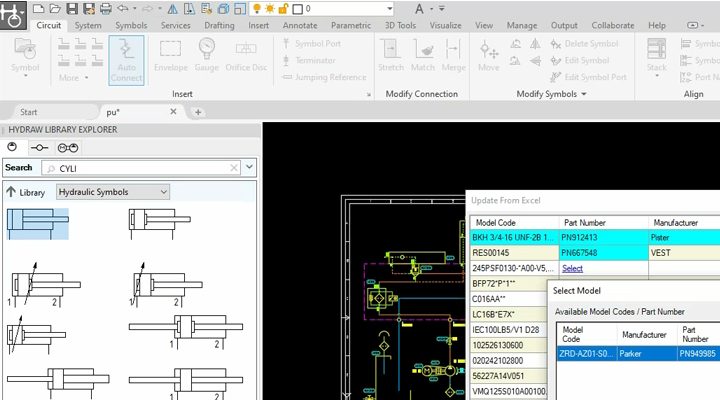The height and width of the screenshot is (400, 720).
Task: Click the Select link for 245PSF0130 row
Action: coord(572,268)
